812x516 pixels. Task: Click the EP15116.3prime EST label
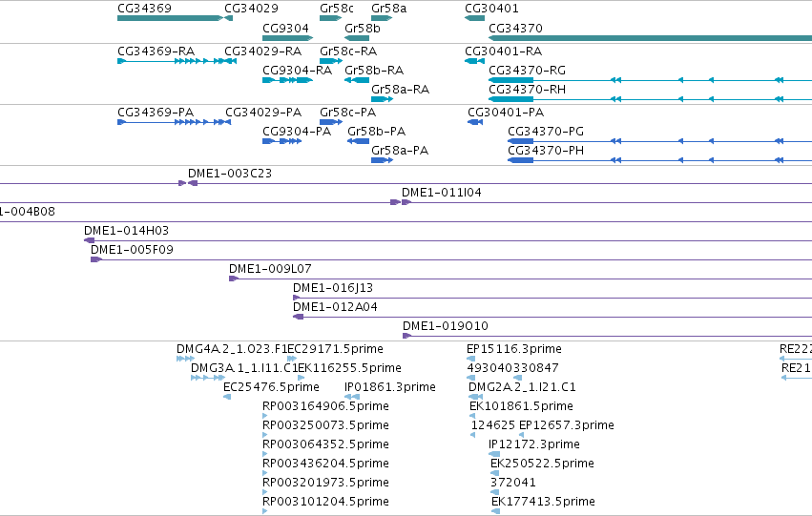(514, 349)
